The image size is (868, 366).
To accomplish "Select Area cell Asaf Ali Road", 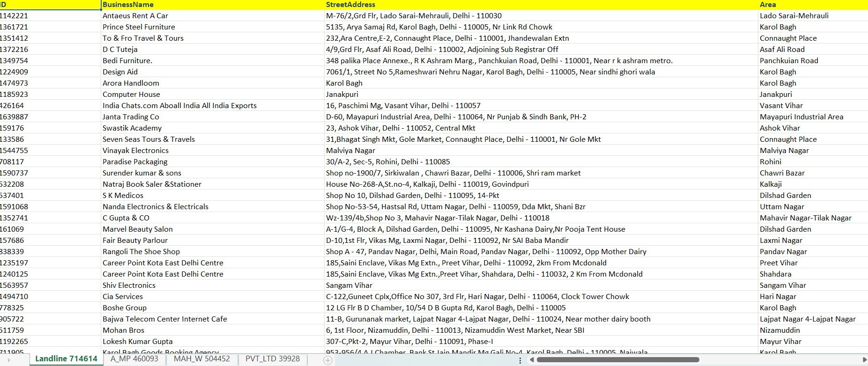I will 813,49.
